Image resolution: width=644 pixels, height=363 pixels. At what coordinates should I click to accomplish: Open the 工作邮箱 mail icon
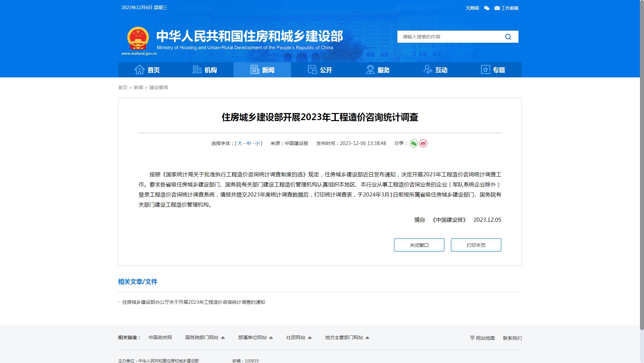pos(497,8)
